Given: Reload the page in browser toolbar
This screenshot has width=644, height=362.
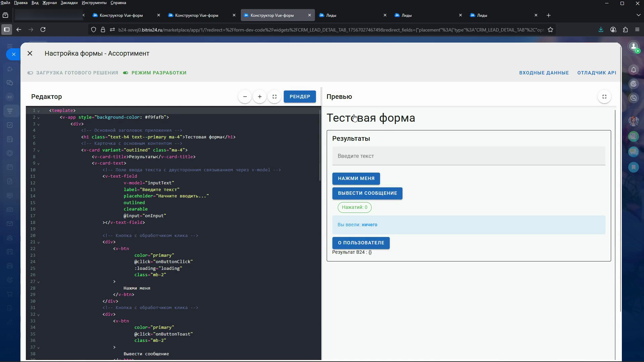Looking at the screenshot, I should coord(43,29).
